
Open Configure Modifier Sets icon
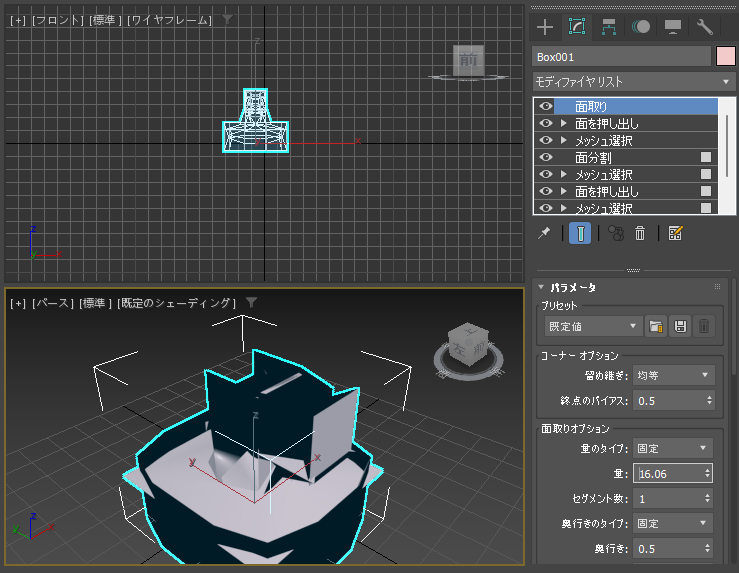coord(675,233)
